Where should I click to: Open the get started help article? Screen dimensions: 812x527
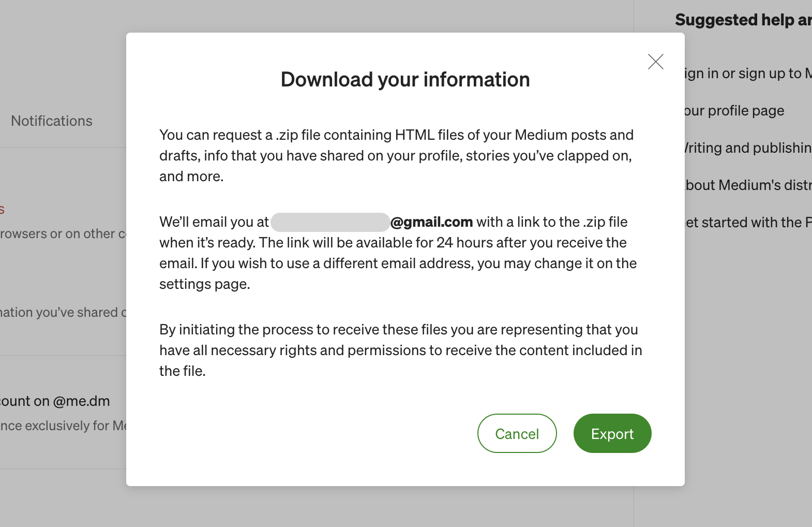tap(748, 223)
